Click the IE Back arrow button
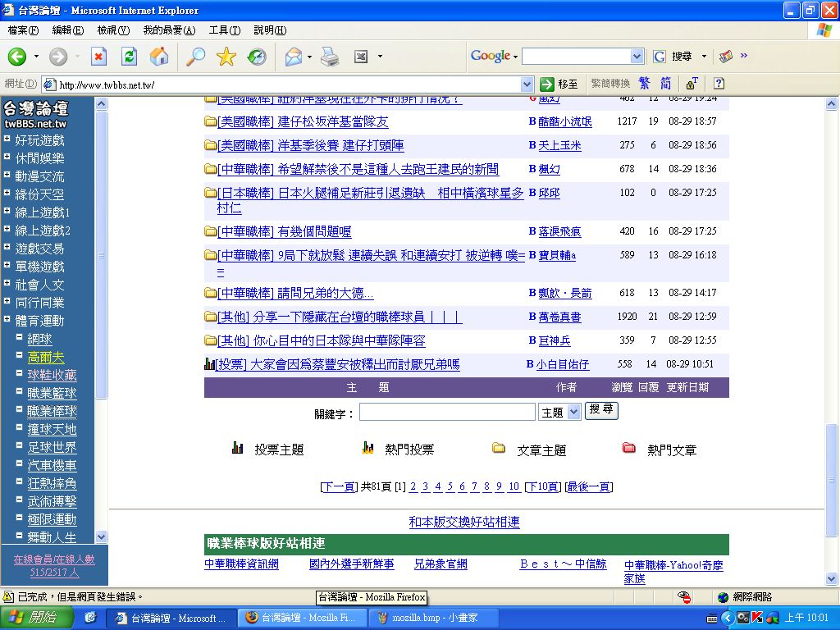840x630 pixels. (x=17, y=57)
